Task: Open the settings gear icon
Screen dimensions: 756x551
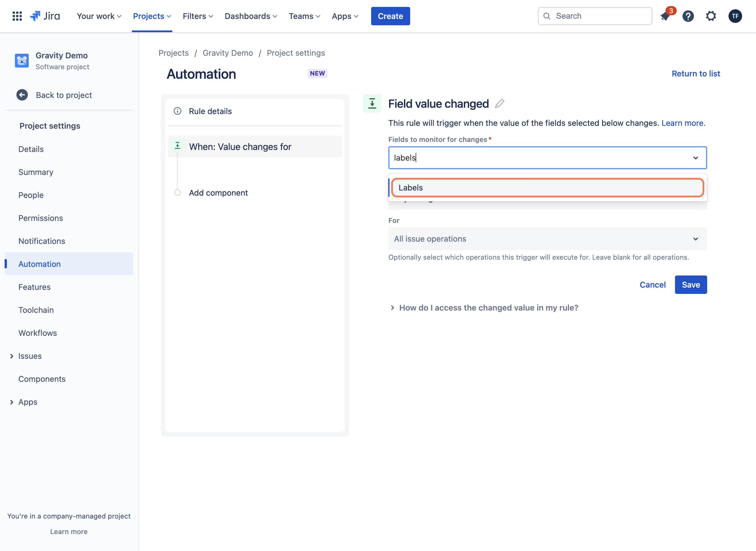Action: click(x=711, y=16)
